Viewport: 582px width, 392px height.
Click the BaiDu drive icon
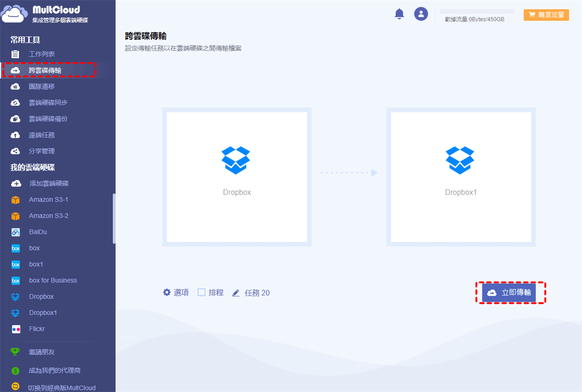(x=16, y=232)
